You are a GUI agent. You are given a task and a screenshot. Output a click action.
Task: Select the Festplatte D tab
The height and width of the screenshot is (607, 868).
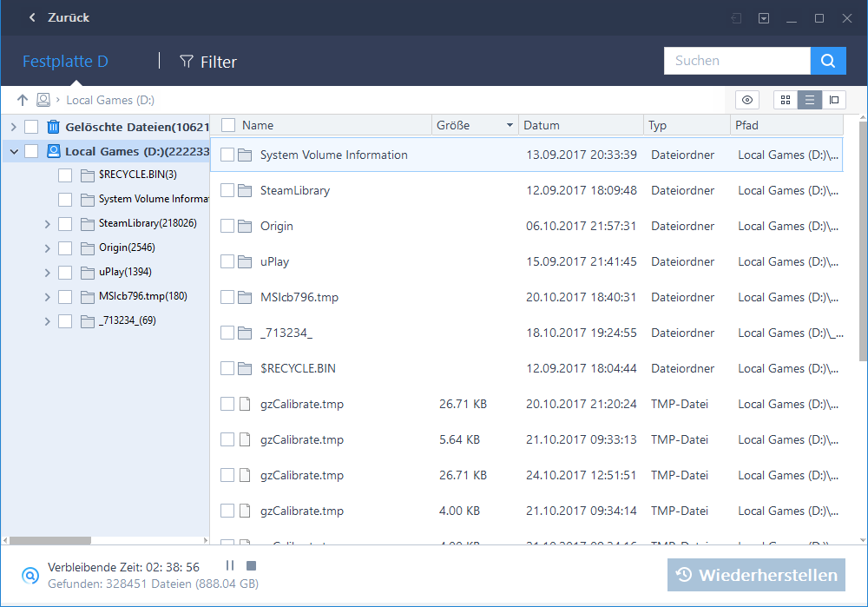point(65,62)
